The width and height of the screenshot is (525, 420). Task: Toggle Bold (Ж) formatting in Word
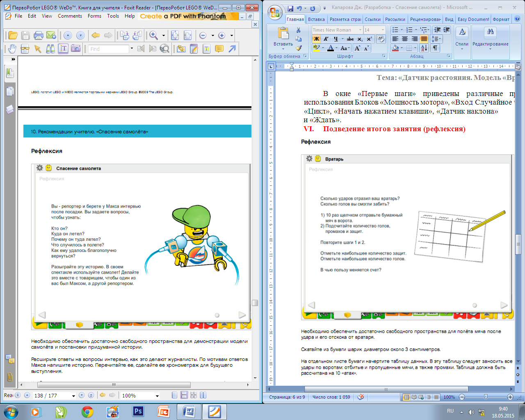pos(316,39)
